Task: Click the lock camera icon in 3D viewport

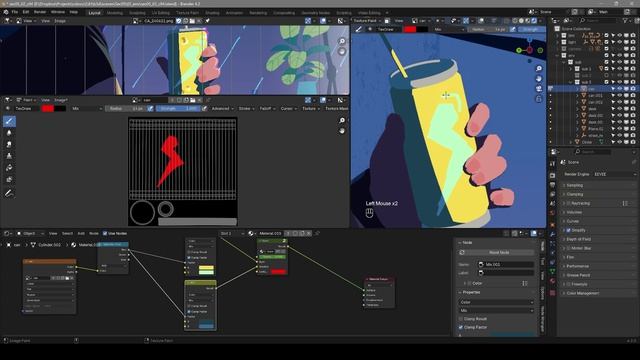Action: click(539, 99)
